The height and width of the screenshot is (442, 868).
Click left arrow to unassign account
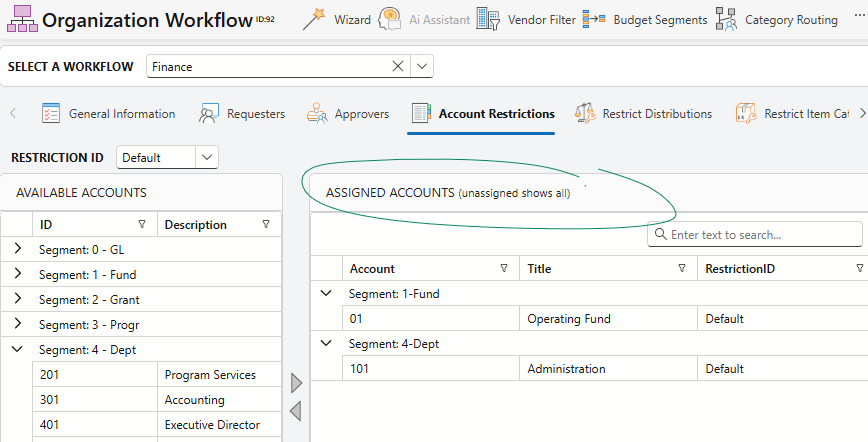(x=296, y=411)
